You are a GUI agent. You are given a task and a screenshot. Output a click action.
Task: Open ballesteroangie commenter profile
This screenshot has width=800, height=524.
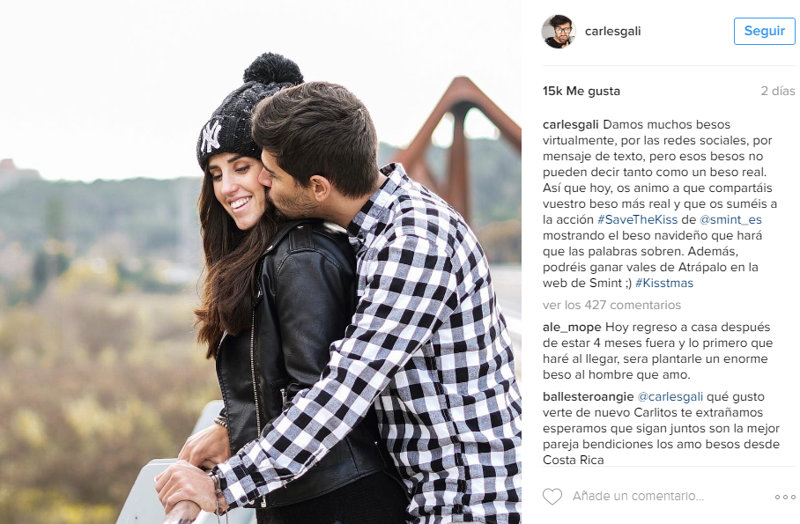[x=588, y=396]
